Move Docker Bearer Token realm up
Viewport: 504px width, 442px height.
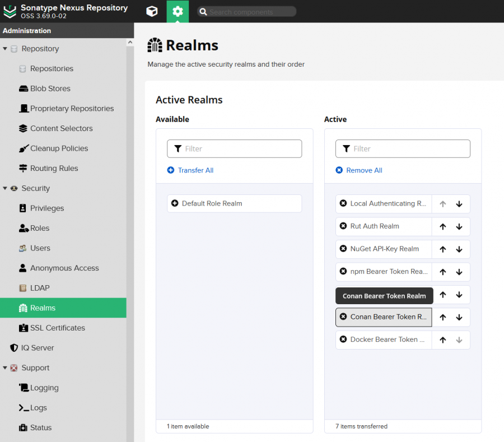pyautogui.click(x=442, y=339)
